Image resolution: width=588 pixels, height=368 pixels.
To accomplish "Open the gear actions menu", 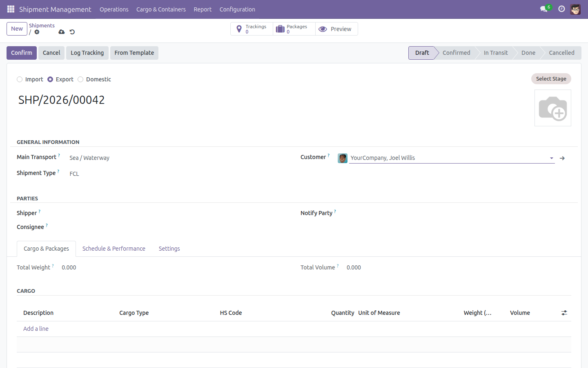I will pos(37,32).
